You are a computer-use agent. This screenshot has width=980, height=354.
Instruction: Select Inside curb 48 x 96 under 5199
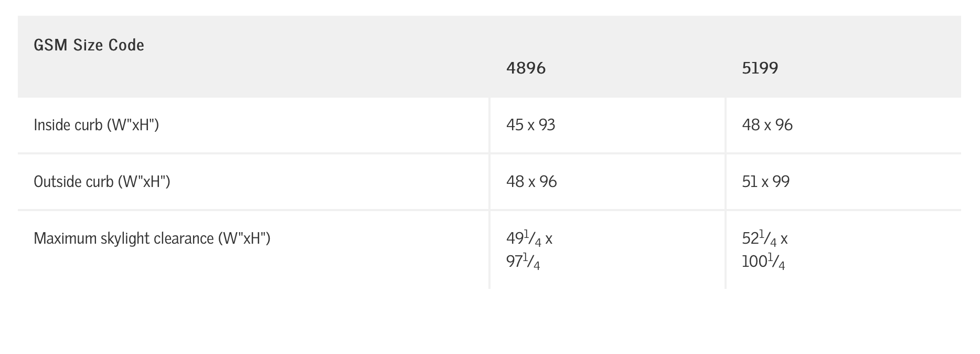(x=767, y=125)
